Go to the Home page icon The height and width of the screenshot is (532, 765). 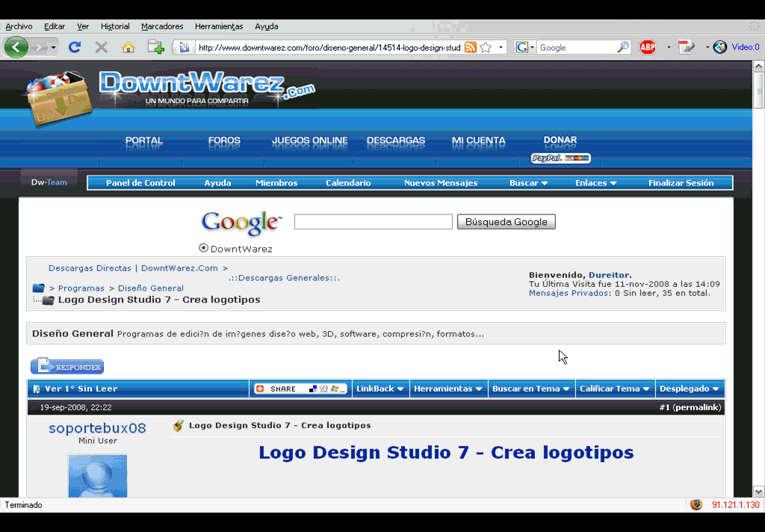tap(128, 47)
